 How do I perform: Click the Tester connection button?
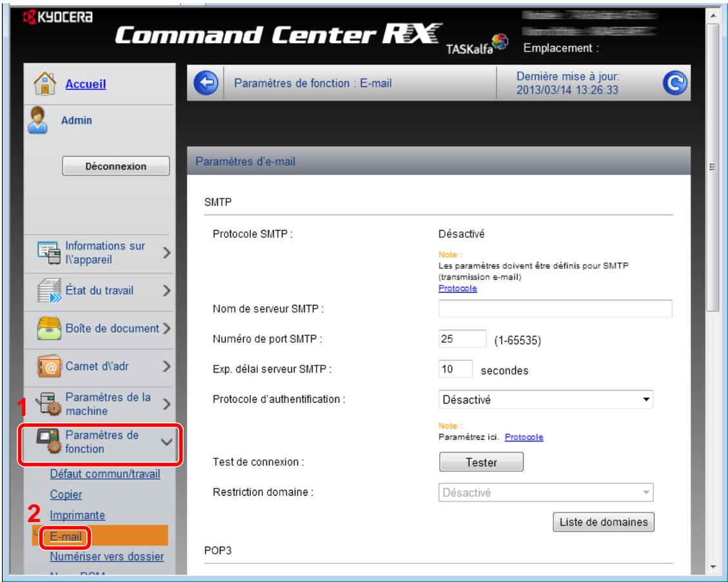(x=480, y=462)
